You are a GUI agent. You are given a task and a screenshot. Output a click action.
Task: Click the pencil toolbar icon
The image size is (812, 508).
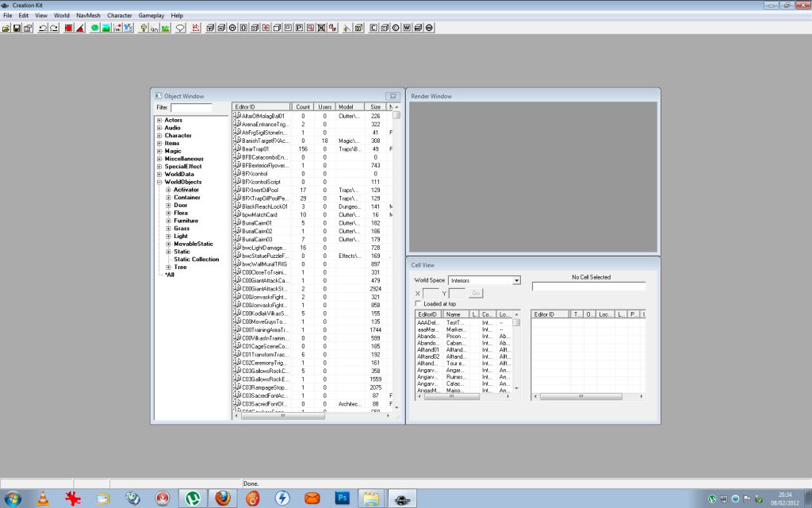(x=347, y=28)
